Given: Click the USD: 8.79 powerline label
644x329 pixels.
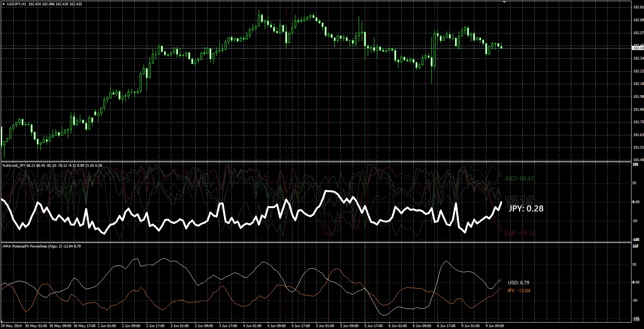Looking at the screenshot, I should tap(519, 283).
